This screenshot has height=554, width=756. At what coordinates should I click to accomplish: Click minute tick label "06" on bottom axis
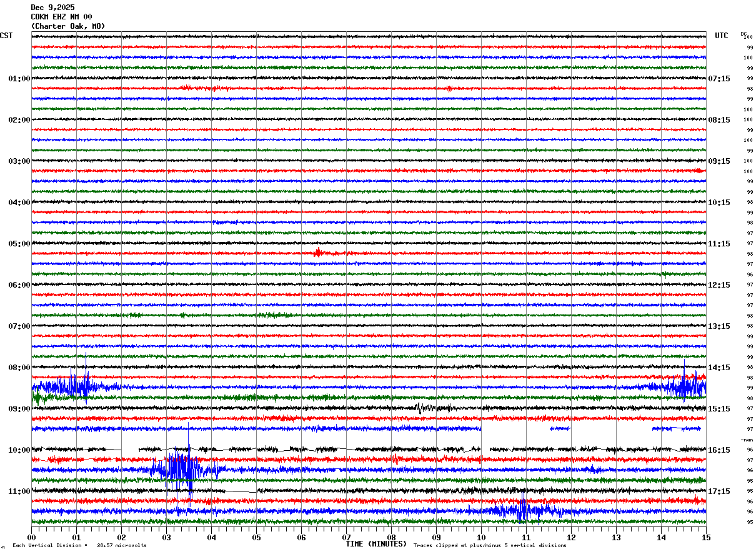point(301,537)
